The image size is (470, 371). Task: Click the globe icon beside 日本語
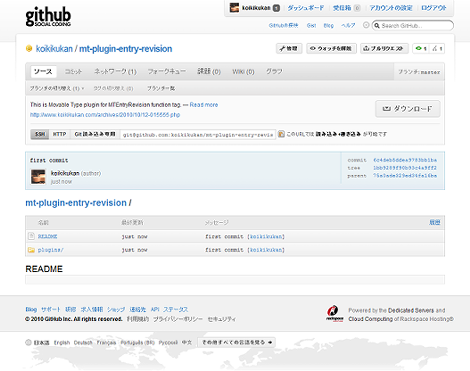click(x=28, y=342)
